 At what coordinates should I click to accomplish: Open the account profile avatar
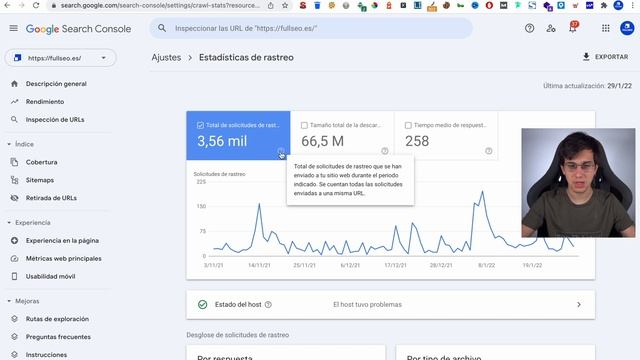(627, 28)
